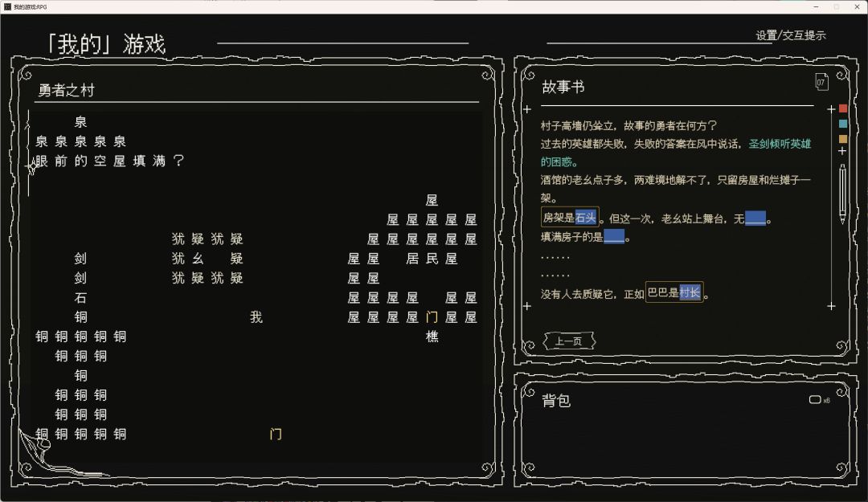Click the 樵 woodcutter character
Image resolution: width=868 pixels, height=502 pixels.
(x=432, y=337)
